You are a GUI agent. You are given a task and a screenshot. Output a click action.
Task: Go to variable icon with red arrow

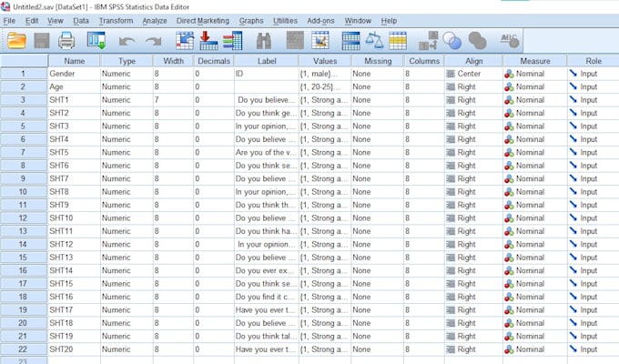[x=208, y=41]
